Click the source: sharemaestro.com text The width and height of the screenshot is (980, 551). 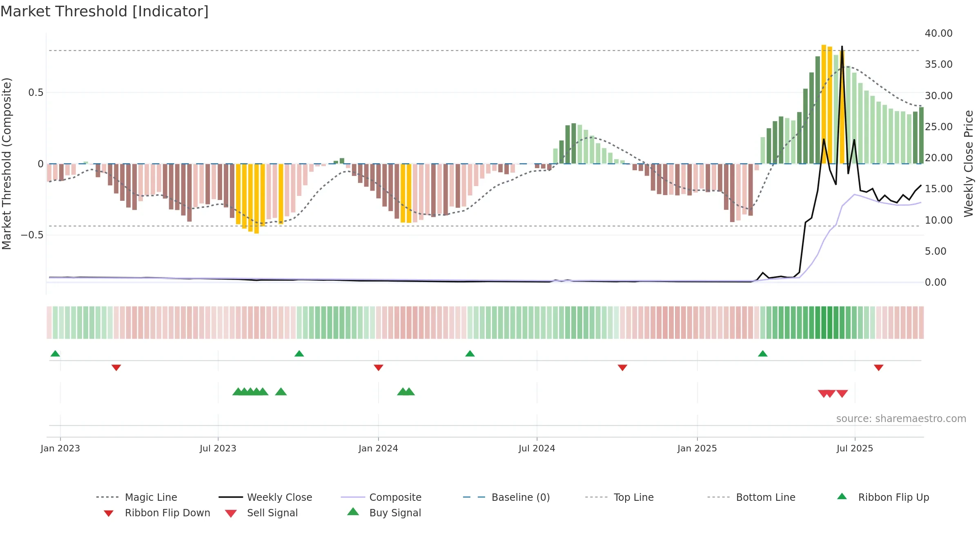click(x=901, y=419)
